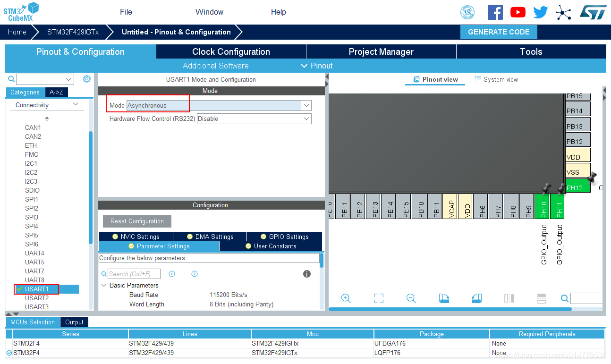Go to Home breadcrumb
611x364 pixels.
pos(17,32)
